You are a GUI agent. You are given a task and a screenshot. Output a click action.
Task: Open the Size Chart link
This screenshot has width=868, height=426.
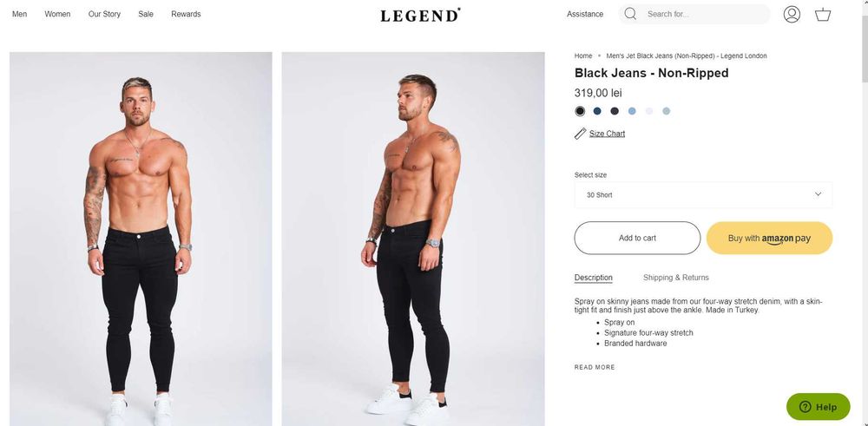[607, 134]
